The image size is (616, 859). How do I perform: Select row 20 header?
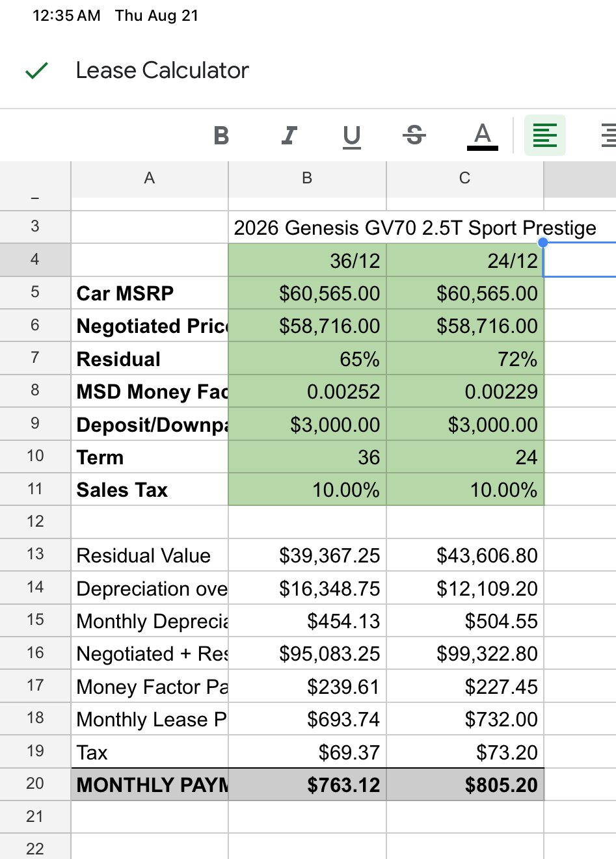[x=35, y=784]
